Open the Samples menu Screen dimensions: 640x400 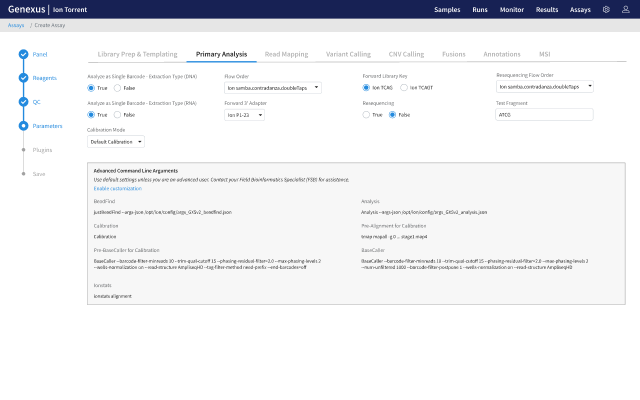pyautogui.click(x=447, y=10)
